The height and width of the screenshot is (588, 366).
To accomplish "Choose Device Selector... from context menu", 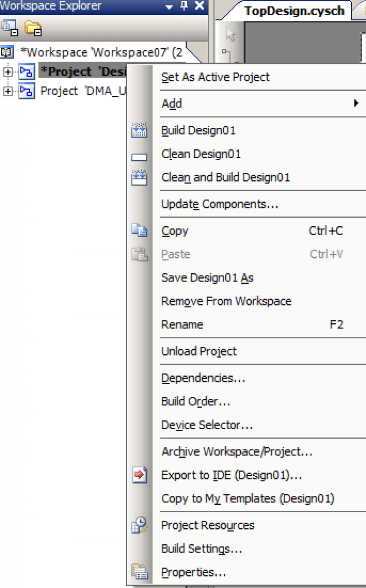I will [x=207, y=425].
